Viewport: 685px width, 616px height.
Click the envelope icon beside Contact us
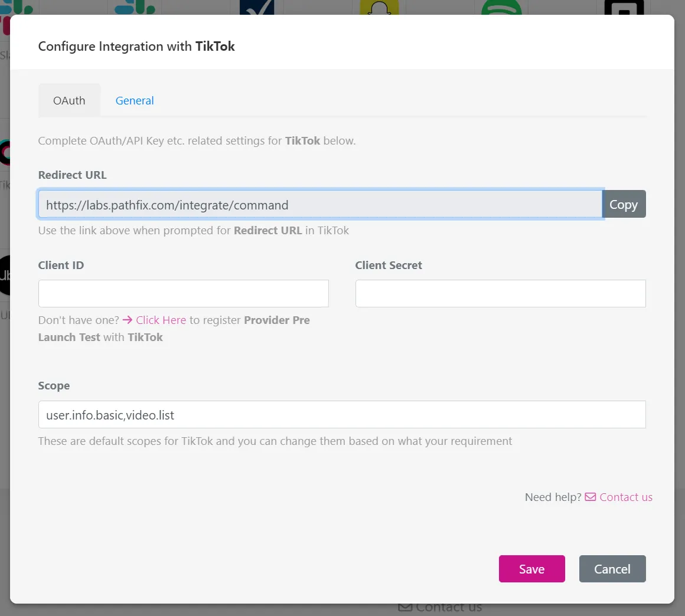[x=590, y=497]
